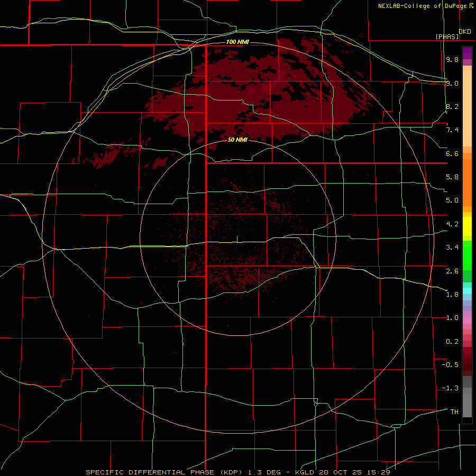476x476 pixels.
Task: Click the -1.3 scale value
Action: pyautogui.click(x=450, y=388)
